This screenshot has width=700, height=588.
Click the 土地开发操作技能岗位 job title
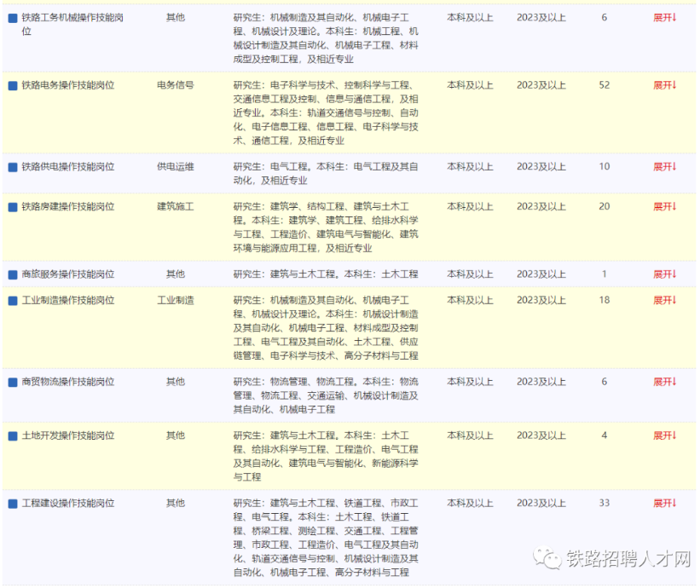click(x=68, y=436)
